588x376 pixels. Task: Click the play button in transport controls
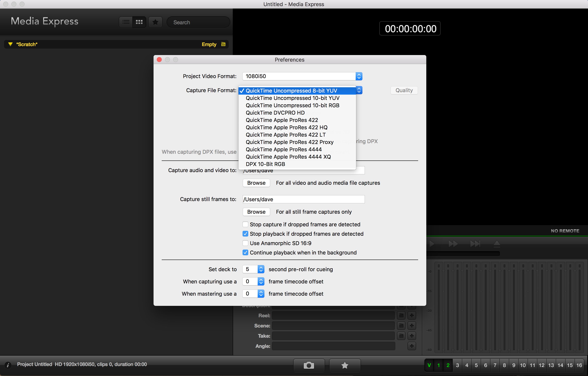(x=432, y=244)
